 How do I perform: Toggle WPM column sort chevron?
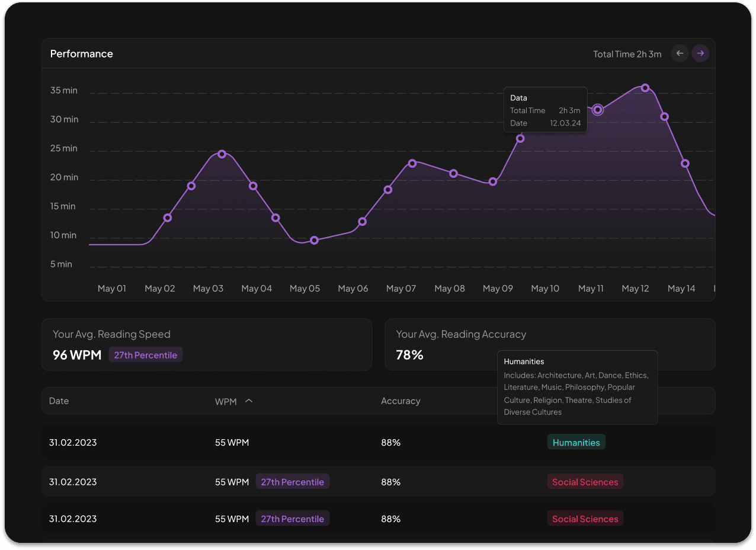(249, 401)
